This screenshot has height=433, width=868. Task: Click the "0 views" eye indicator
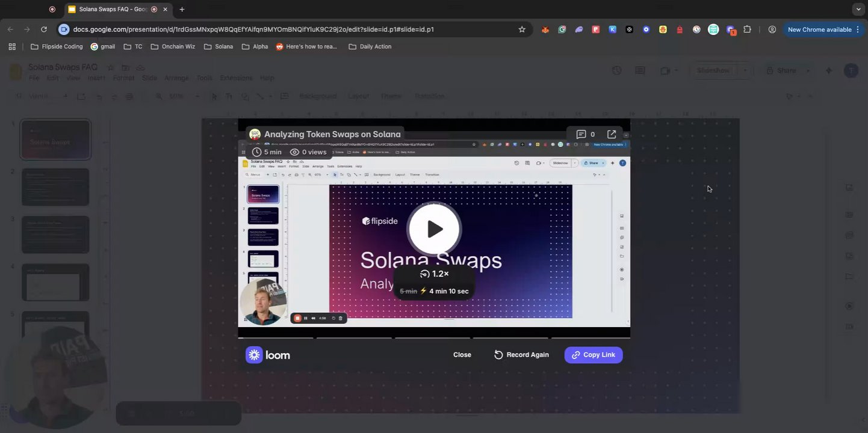(x=308, y=152)
